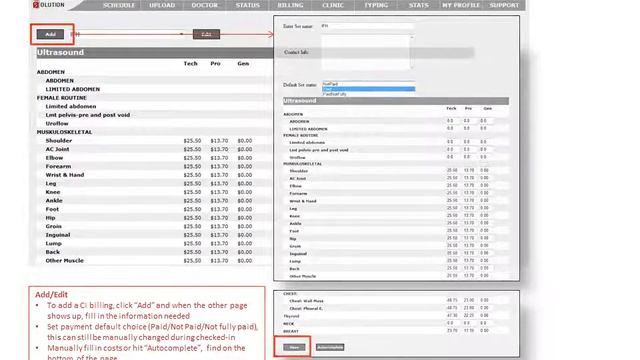Screen dimensions: 640x360
Task: Click Gen field for BREAST row
Action: coord(486,330)
